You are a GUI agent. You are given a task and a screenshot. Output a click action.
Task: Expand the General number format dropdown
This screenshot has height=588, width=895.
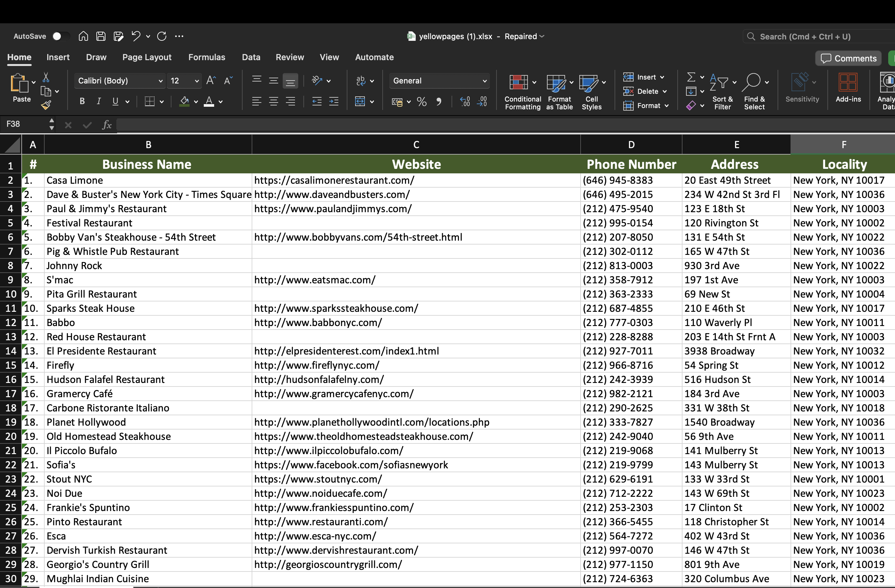(x=484, y=81)
